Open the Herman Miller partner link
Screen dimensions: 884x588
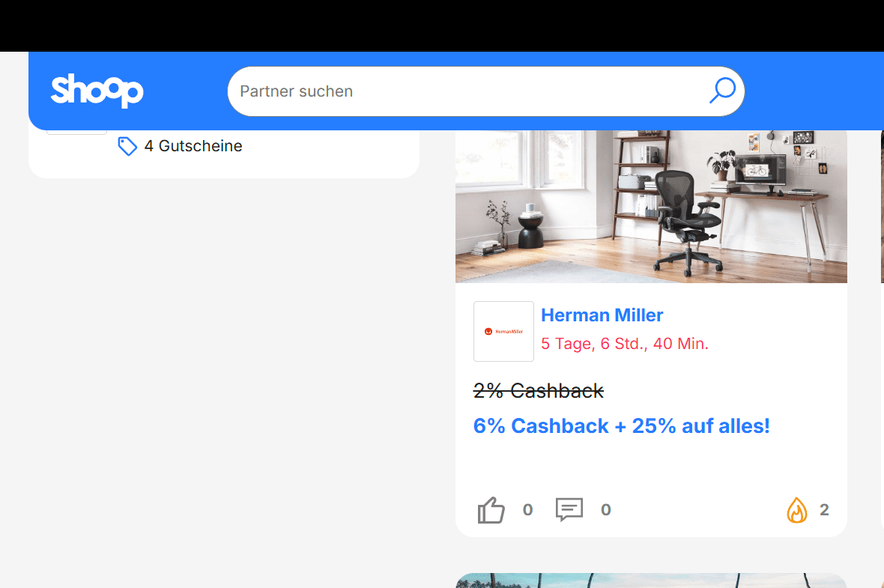pyautogui.click(x=602, y=315)
